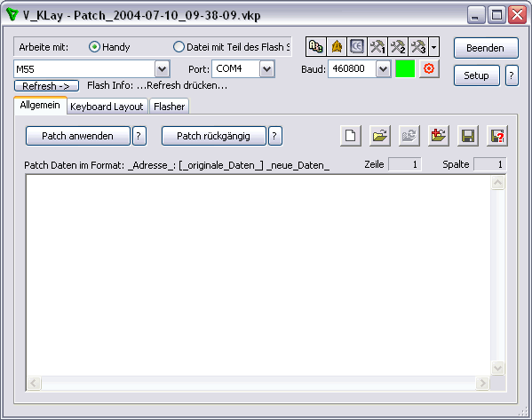The width and height of the screenshot is (532, 420).
Task: Save the patch using floppy disk icon
Action: (468, 136)
